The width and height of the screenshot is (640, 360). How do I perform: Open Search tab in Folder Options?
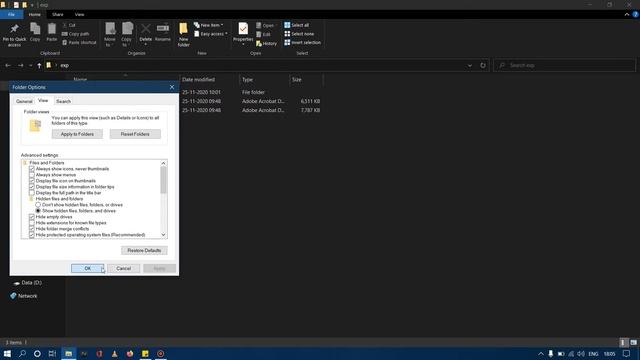pos(63,101)
